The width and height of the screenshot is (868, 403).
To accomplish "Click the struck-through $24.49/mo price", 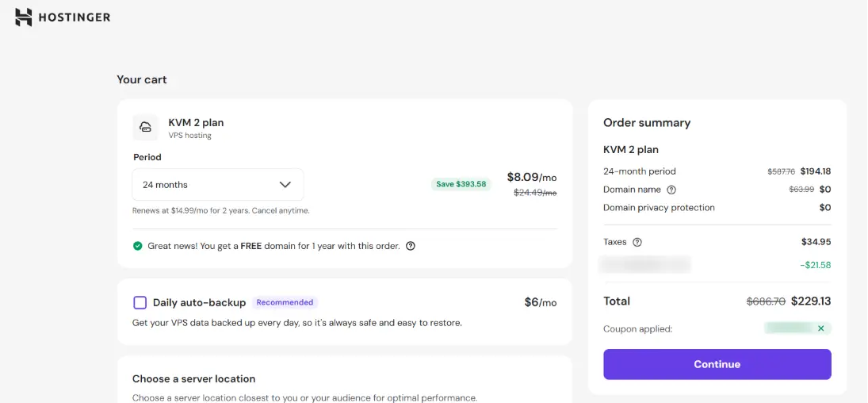I will [x=535, y=193].
